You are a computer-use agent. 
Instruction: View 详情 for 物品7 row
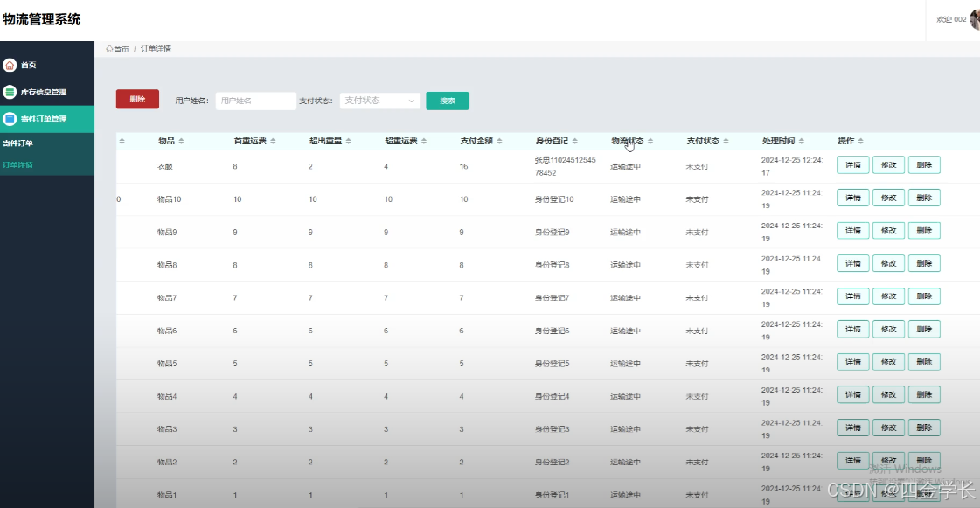tap(853, 296)
